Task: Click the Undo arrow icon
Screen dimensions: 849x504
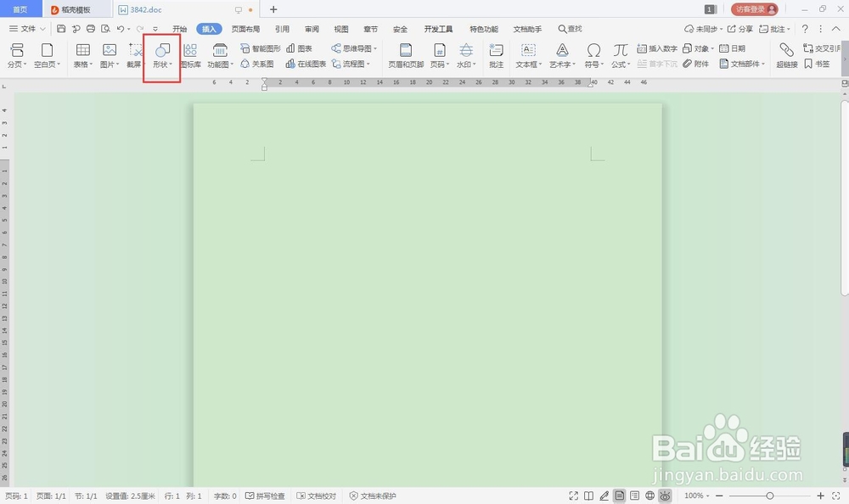Action: (x=121, y=29)
